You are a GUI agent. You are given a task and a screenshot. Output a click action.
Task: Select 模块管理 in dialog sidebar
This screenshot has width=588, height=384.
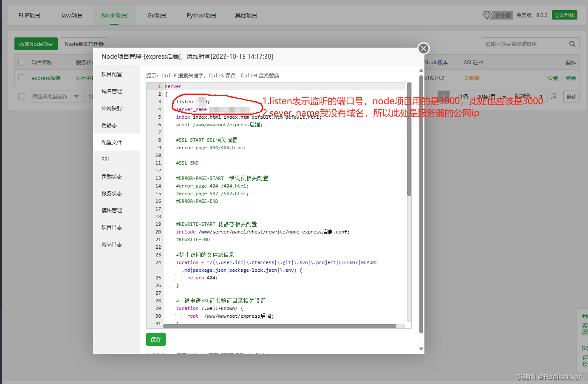tap(116, 210)
